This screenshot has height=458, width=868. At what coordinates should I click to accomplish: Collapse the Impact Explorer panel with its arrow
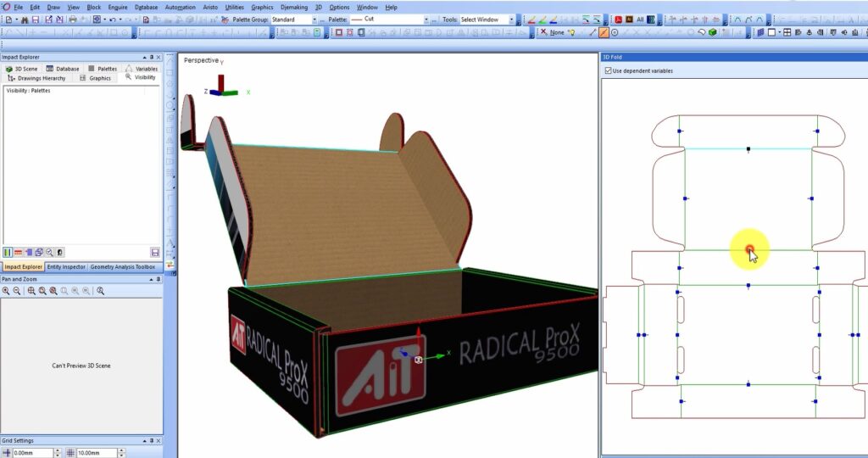(144, 57)
